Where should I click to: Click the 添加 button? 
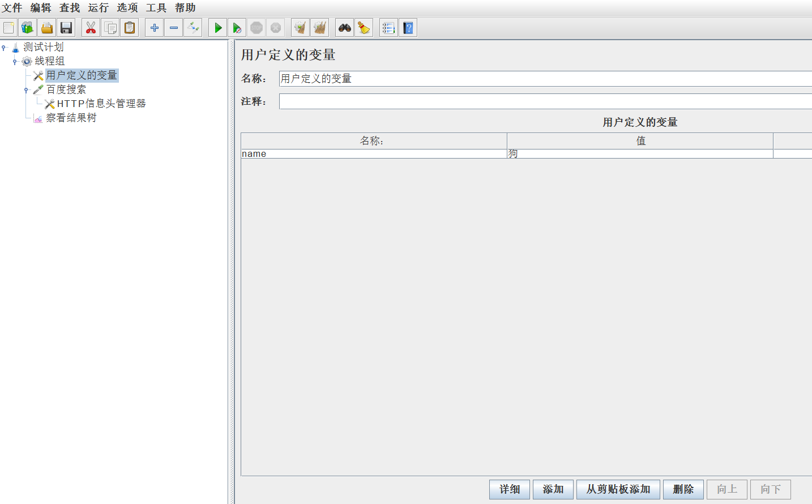pyautogui.click(x=553, y=489)
